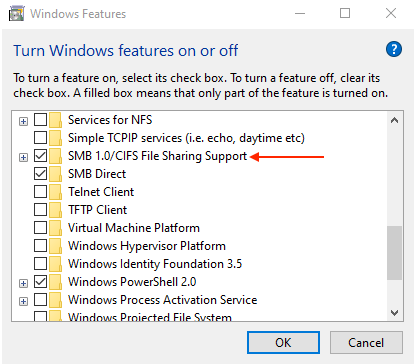Screen dimensions: 414x364
Task: Click the SMB Direct folder icon
Action: 55,174
